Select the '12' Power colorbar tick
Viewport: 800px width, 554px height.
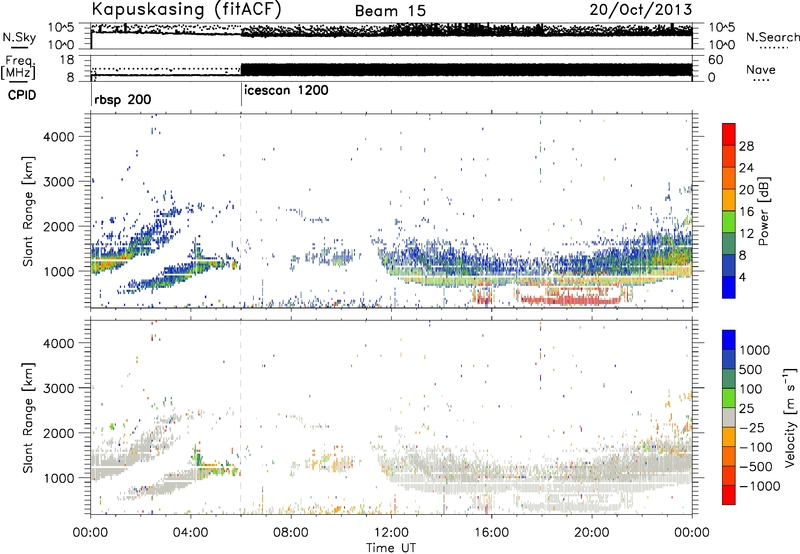[x=746, y=234]
